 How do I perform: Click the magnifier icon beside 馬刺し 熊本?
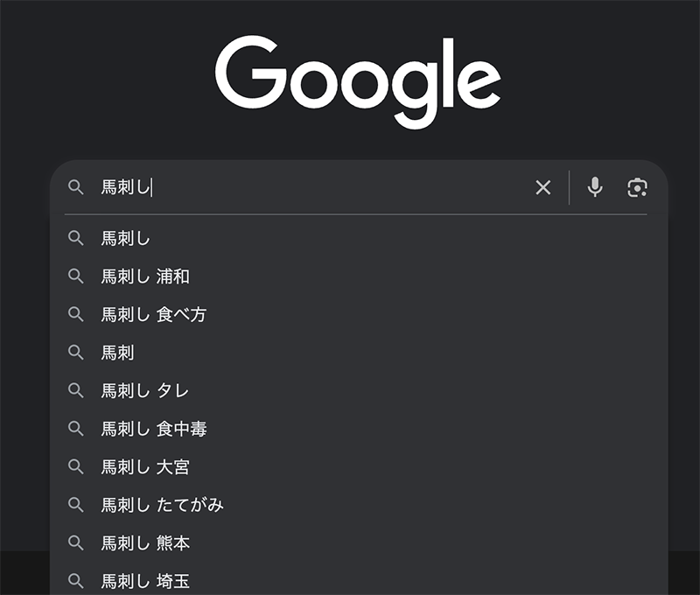[x=76, y=542]
